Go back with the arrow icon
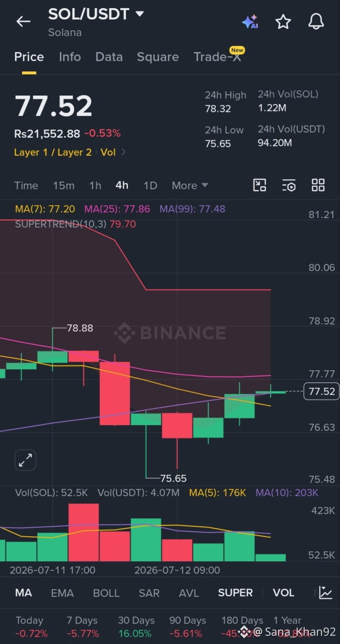 point(23,21)
